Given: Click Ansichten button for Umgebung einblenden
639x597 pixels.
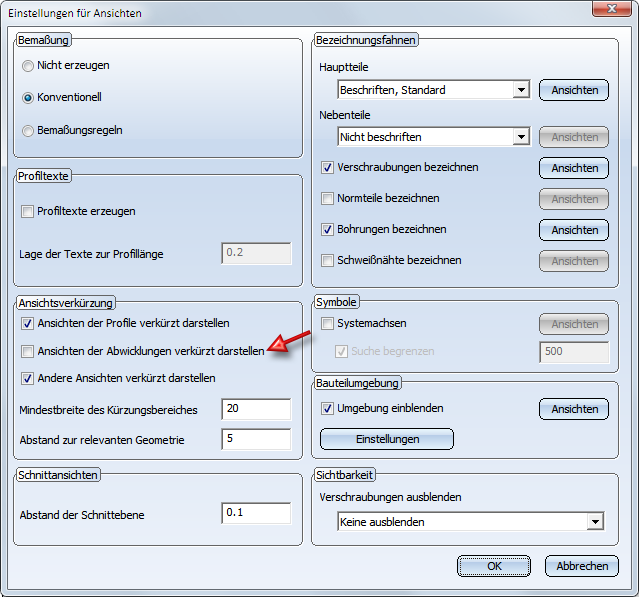Looking at the screenshot, I should (574, 409).
